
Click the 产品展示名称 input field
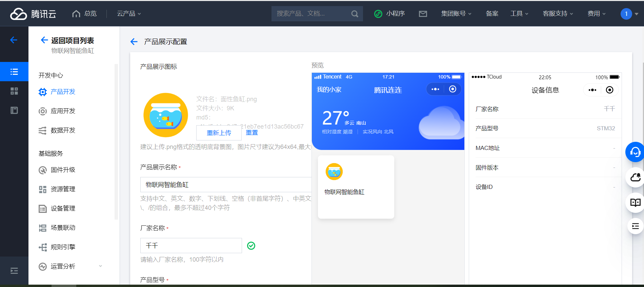[x=225, y=185]
